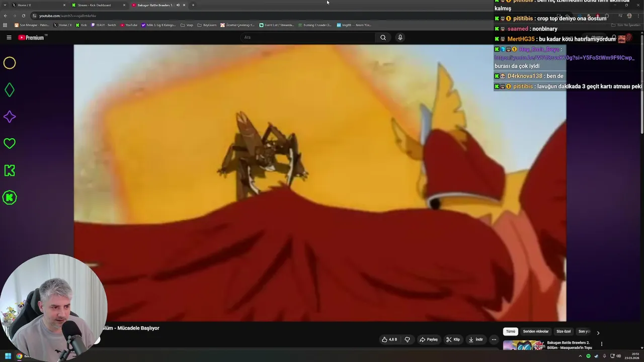The width and height of the screenshot is (644, 362).
Task: Select the 'Size özel' filter chip
Action: click(x=563, y=331)
